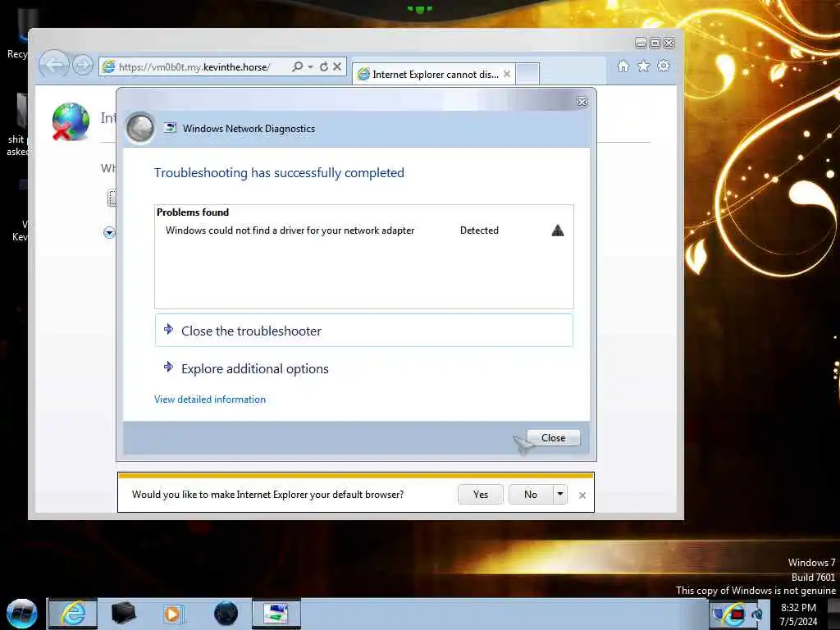
Task: Open the volume speaker tray icon
Action: [x=757, y=614]
